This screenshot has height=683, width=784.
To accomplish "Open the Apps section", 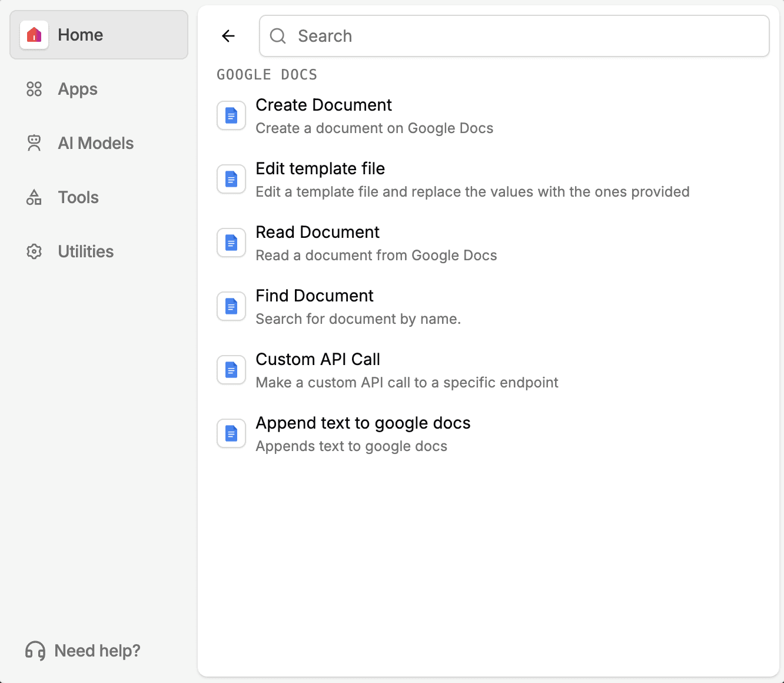I will (99, 89).
